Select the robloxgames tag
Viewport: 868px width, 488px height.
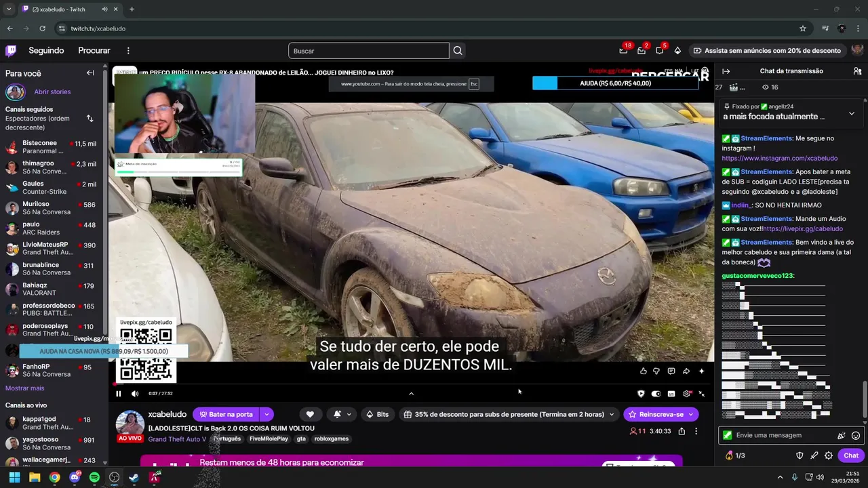(332, 439)
